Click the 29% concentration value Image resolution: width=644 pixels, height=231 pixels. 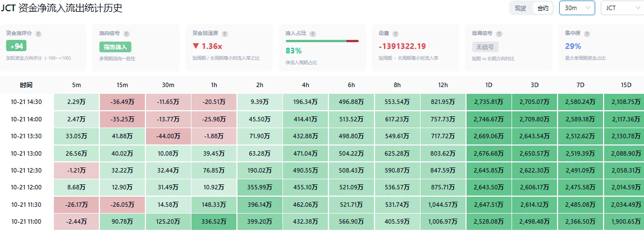tap(573, 46)
